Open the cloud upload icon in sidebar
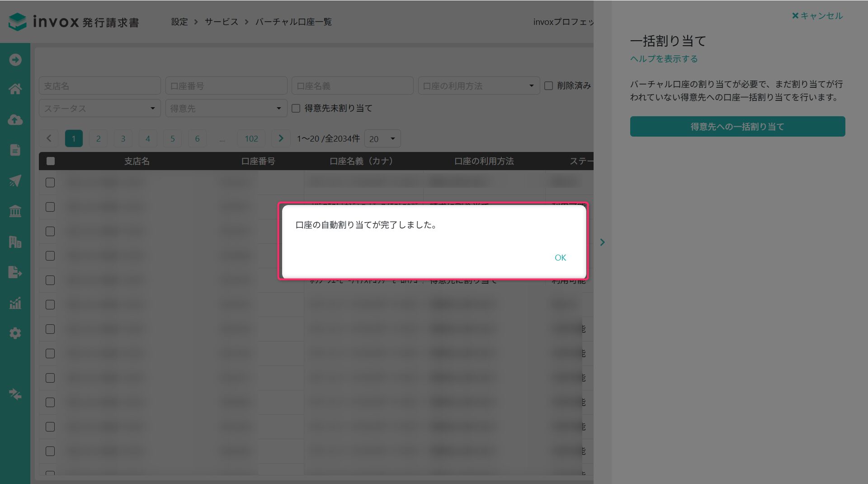The height and width of the screenshot is (484, 868). (15, 120)
